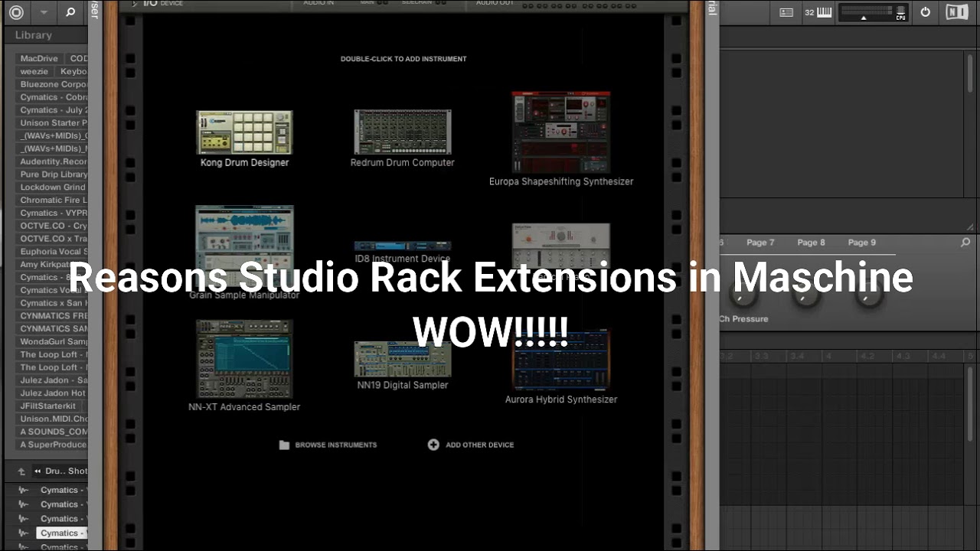Select the MacDrive tag in Library

pyautogui.click(x=39, y=59)
